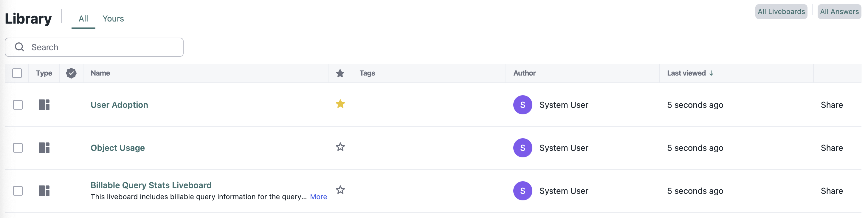This screenshot has height=218, width=868.
Task: Click the favorites star column header
Action: click(340, 73)
